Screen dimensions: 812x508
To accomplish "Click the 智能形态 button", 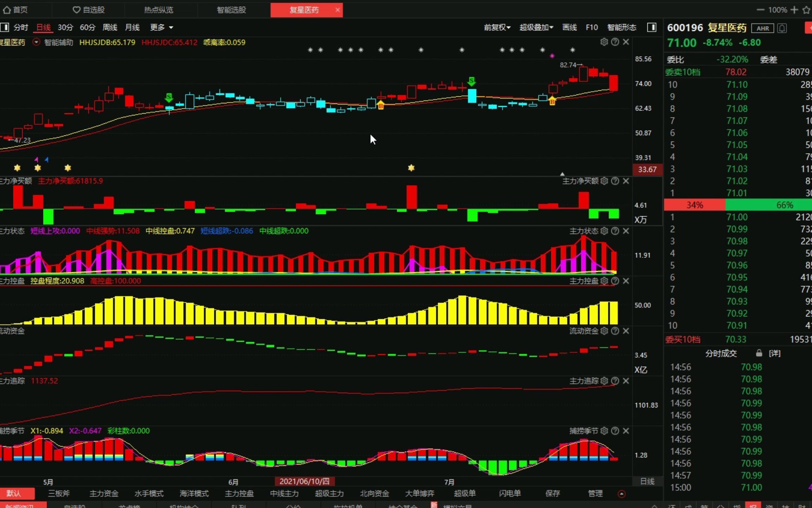I will (x=622, y=27).
